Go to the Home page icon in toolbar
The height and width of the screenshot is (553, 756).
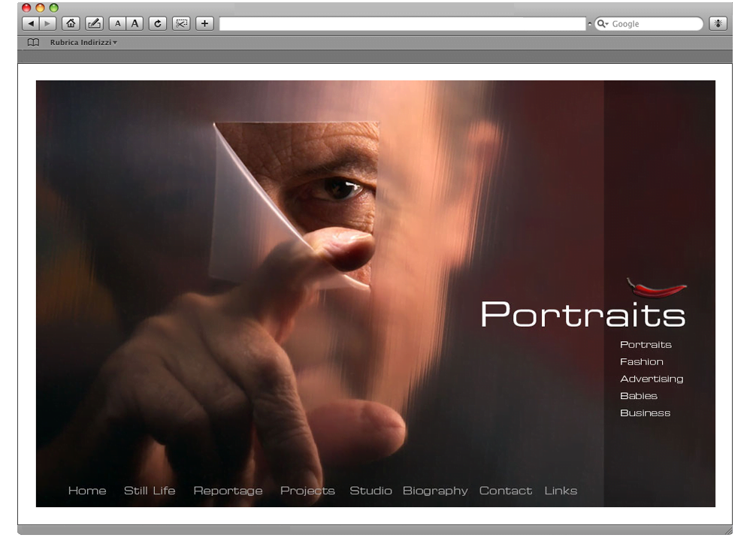(x=71, y=23)
